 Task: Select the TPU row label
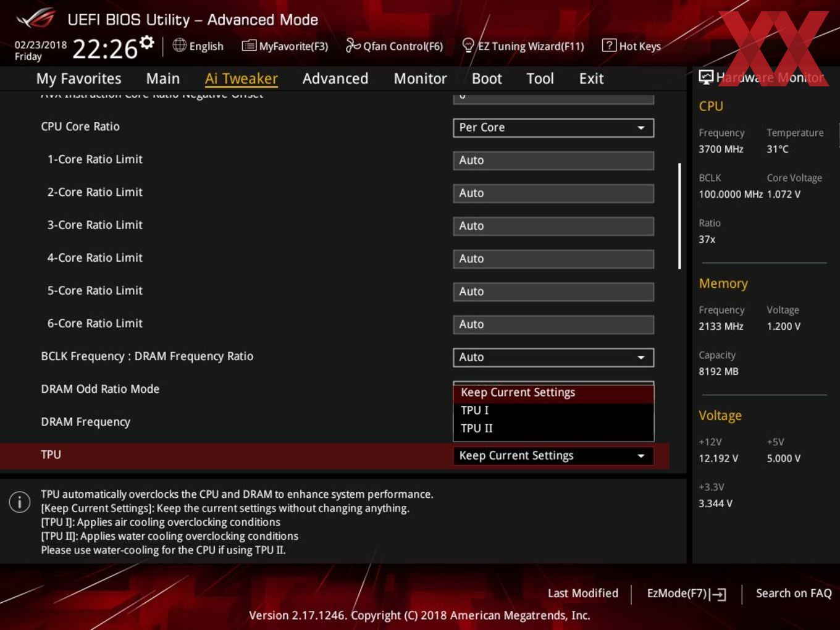click(51, 455)
